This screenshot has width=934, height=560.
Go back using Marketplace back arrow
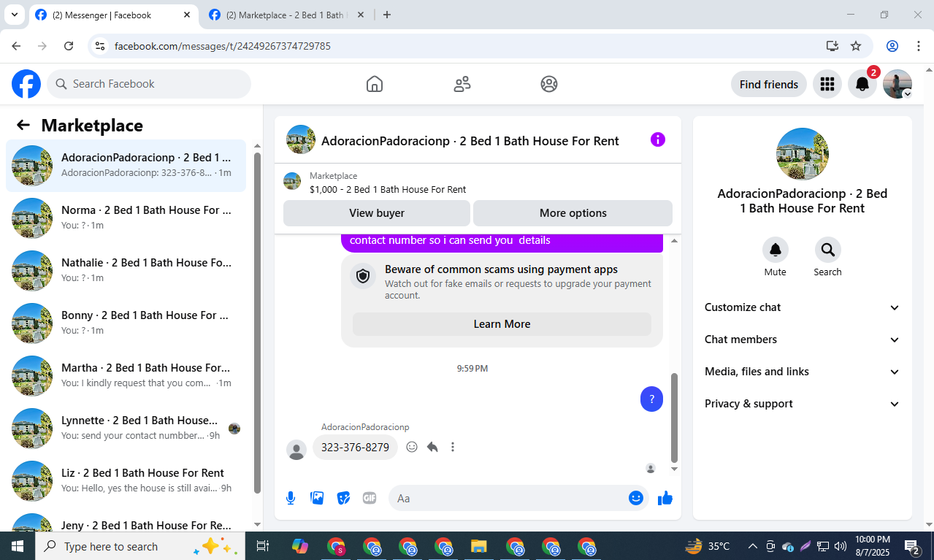(23, 125)
